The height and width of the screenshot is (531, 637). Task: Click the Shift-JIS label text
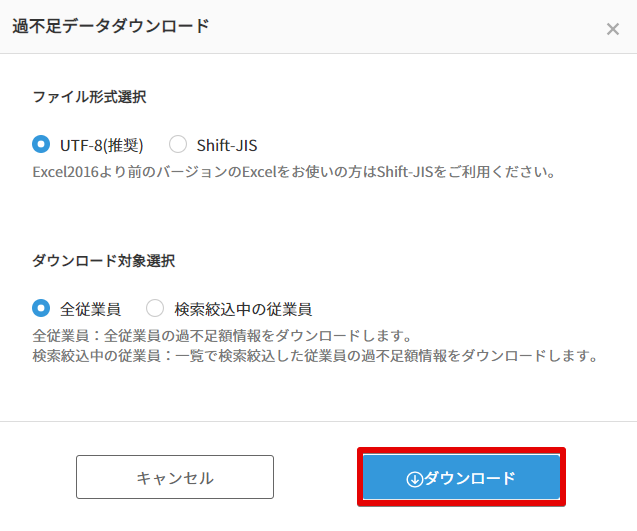(227, 145)
